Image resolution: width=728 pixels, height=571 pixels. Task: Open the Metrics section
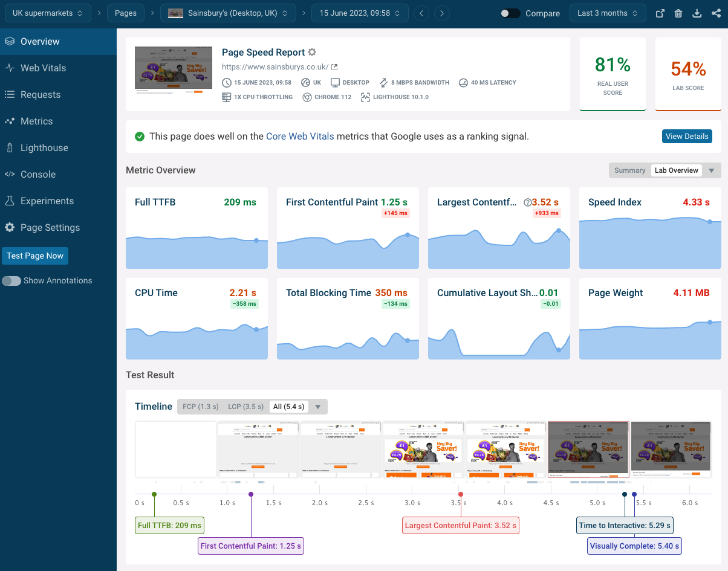pos(58,121)
